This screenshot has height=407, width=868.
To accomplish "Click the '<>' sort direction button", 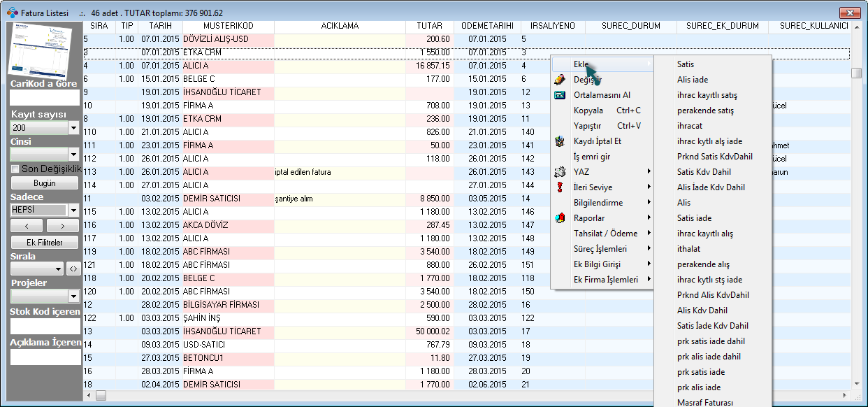I will coord(73,269).
